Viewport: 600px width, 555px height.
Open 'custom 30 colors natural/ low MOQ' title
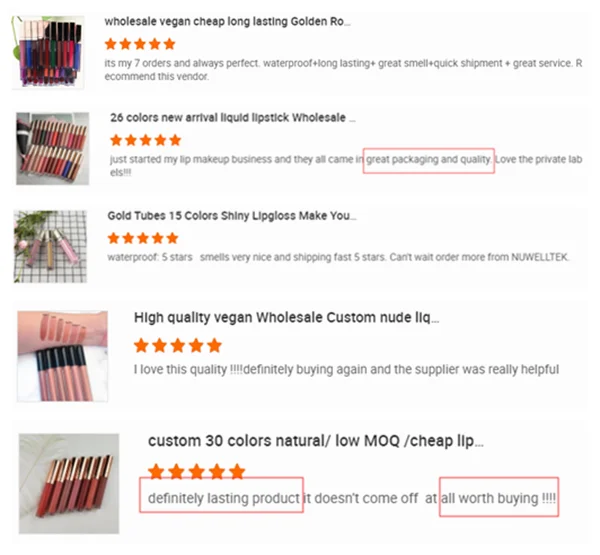point(316,441)
